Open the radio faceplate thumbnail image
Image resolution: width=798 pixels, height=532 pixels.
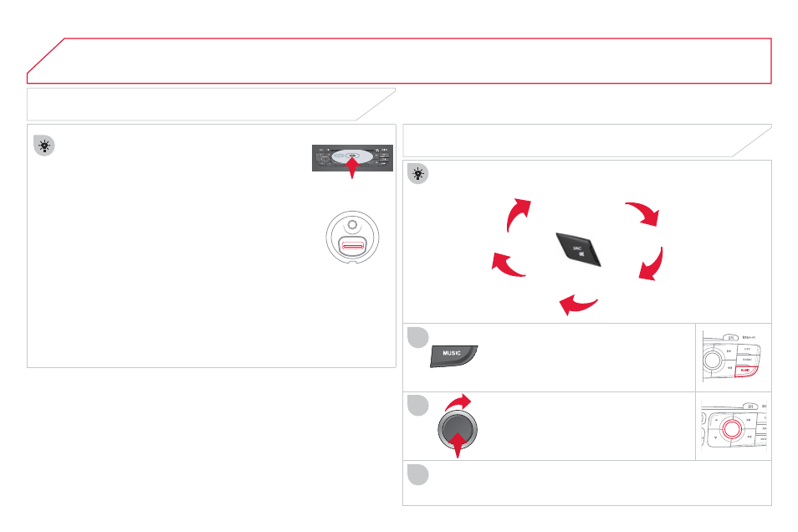(352, 158)
